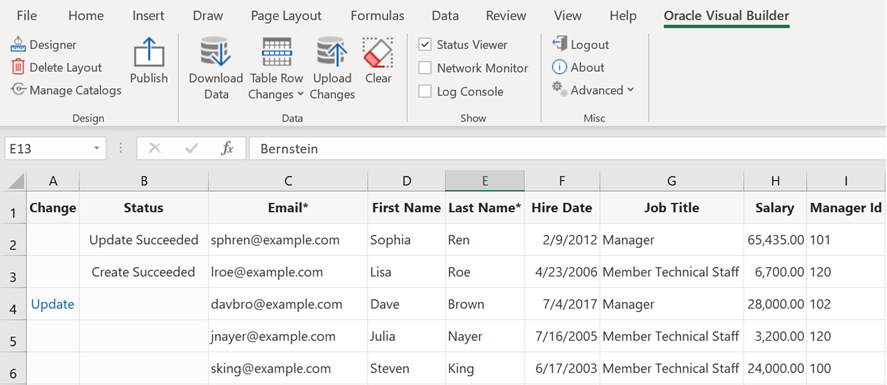Click the Job Title header cell
The width and height of the screenshot is (887, 385).
671,207
